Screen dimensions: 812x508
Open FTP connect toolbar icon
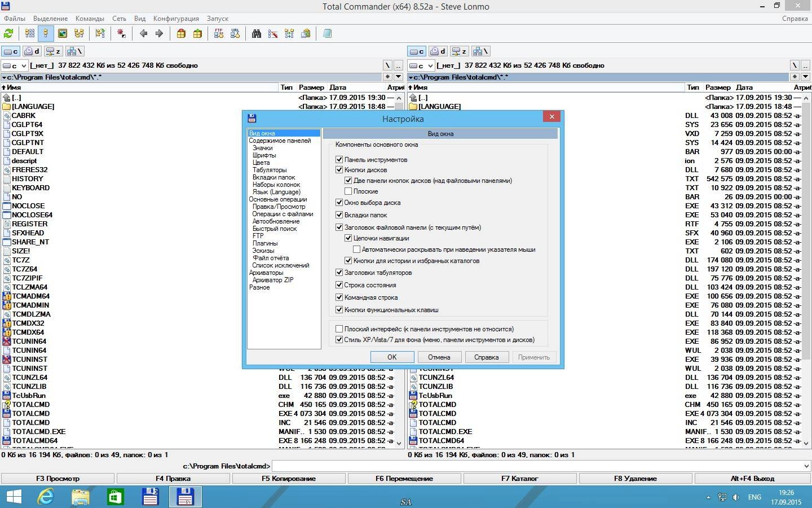pos(219,33)
